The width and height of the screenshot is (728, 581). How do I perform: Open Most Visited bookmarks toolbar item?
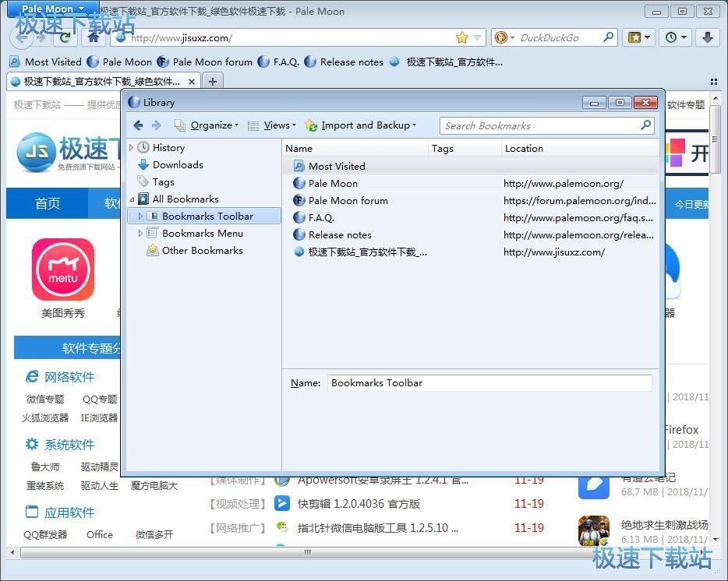pyautogui.click(x=45, y=62)
